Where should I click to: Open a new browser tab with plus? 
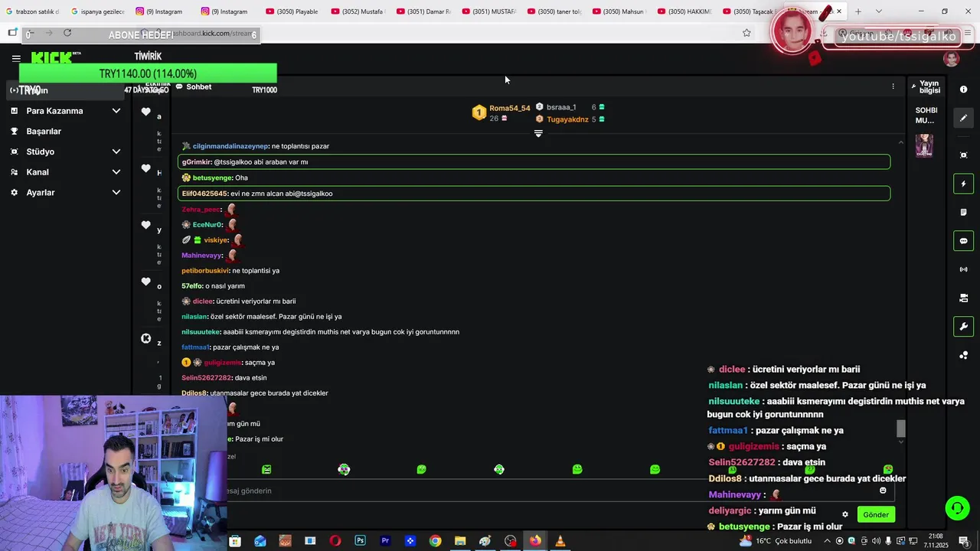857,11
